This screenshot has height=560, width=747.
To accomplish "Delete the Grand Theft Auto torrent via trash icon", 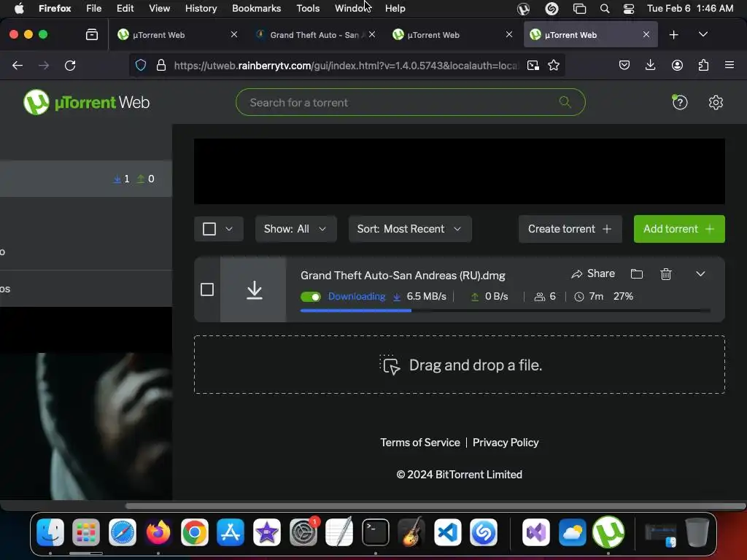I will click(665, 274).
